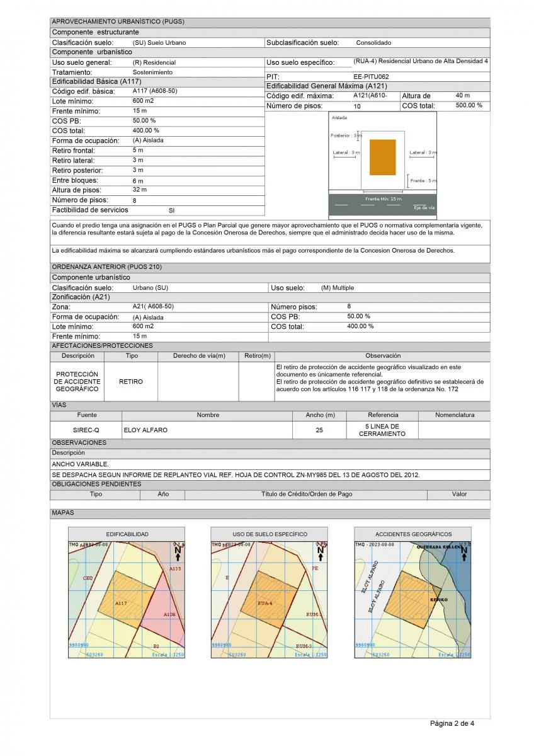Select '10' in the Número de pisos máxima row
Screen dimensions: 534x756
pyautogui.click(x=357, y=106)
